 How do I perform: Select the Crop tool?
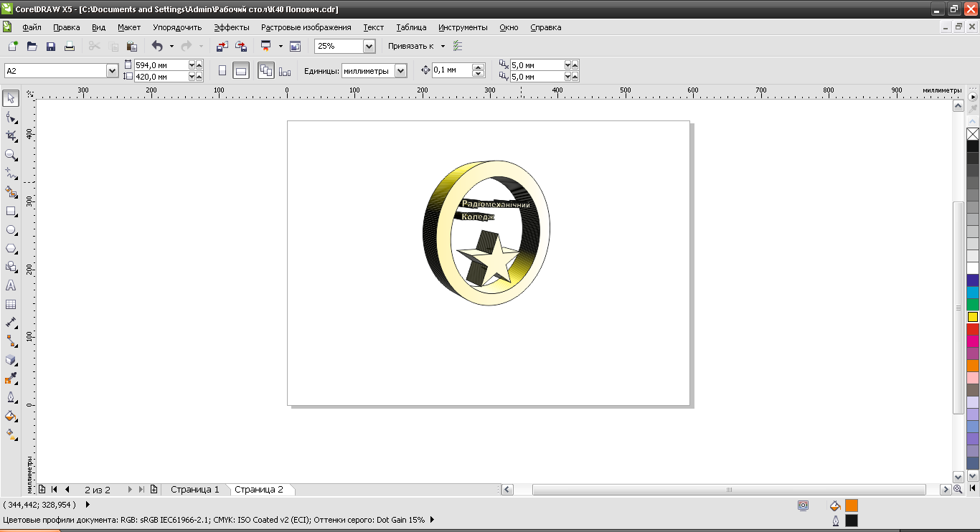(x=11, y=136)
